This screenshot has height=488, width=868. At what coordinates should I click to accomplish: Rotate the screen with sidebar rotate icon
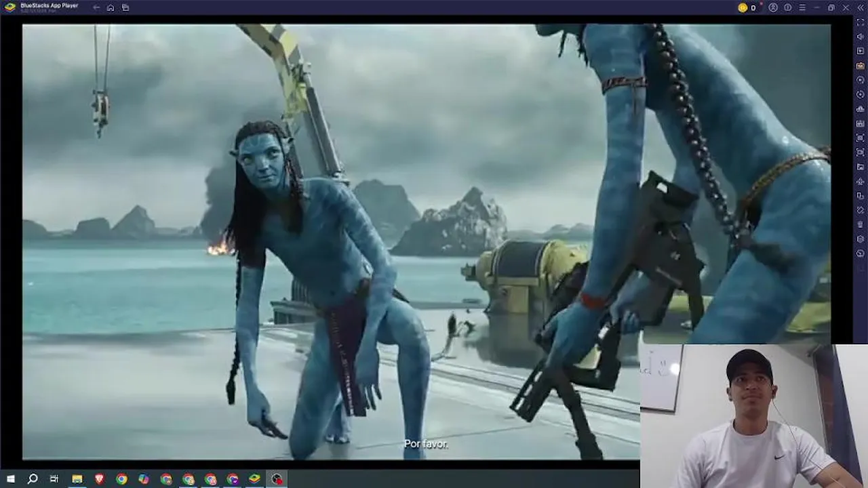(x=860, y=210)
